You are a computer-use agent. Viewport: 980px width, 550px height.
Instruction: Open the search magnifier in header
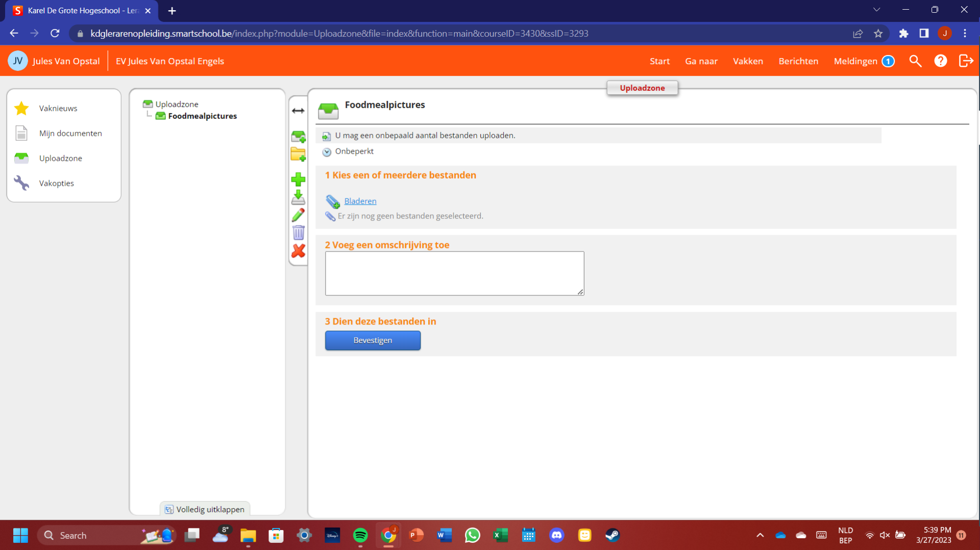[915, 61]
